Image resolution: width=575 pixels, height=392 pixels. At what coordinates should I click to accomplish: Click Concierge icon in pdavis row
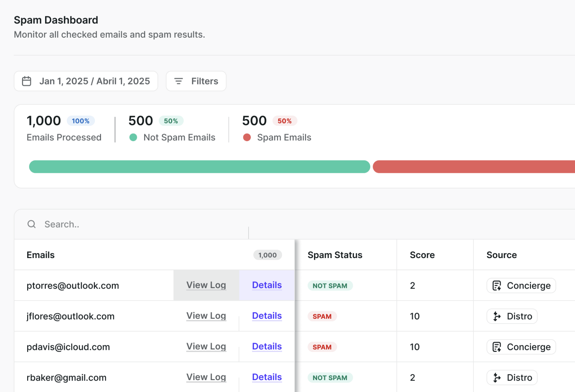pyautogui.click(x=497, y=347)
